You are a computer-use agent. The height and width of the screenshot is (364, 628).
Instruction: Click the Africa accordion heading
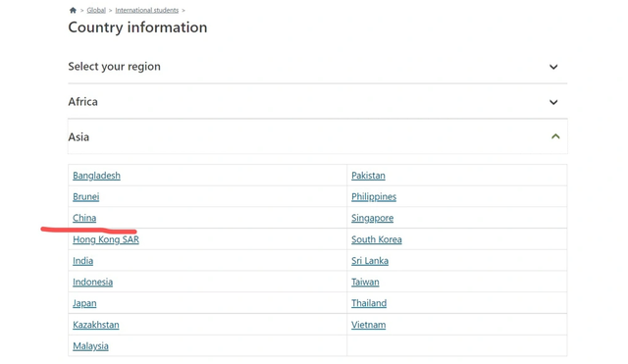click(x=318, y=102)
